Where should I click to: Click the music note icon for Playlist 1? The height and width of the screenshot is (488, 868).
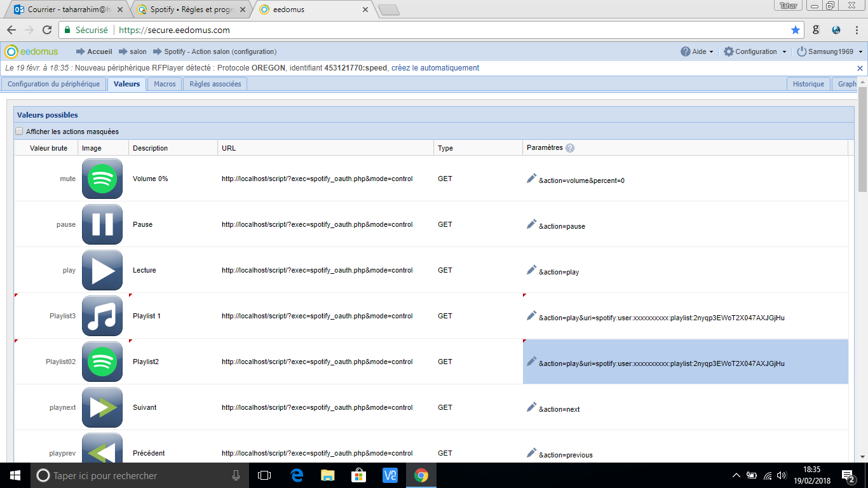tap(102, 316)
